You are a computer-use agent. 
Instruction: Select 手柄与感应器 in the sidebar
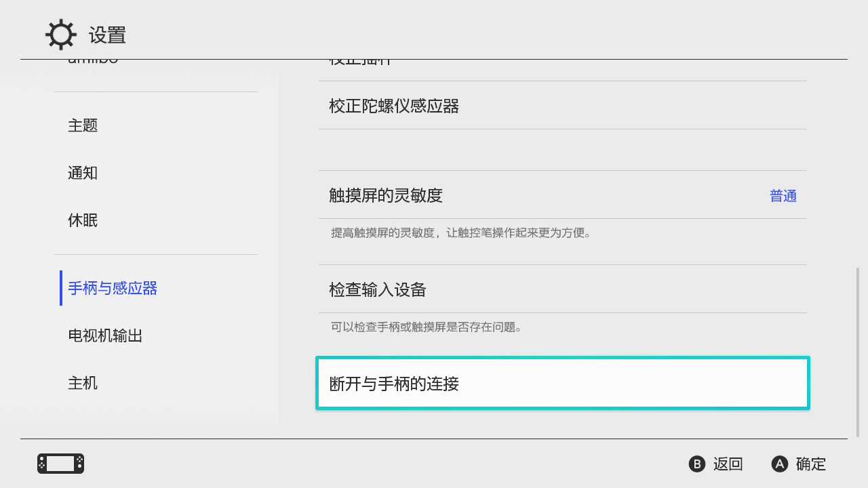113,288
